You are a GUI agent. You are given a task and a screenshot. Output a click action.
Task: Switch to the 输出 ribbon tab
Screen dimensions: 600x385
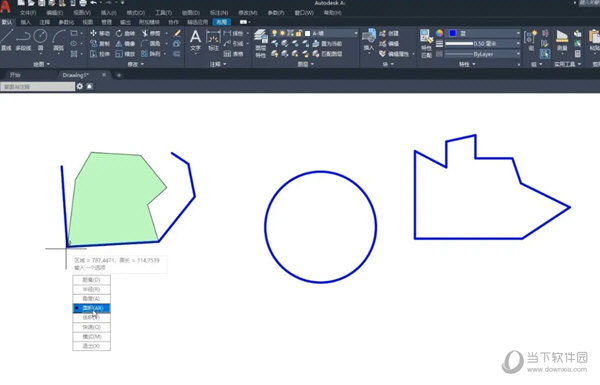click(x=125, y=22)
